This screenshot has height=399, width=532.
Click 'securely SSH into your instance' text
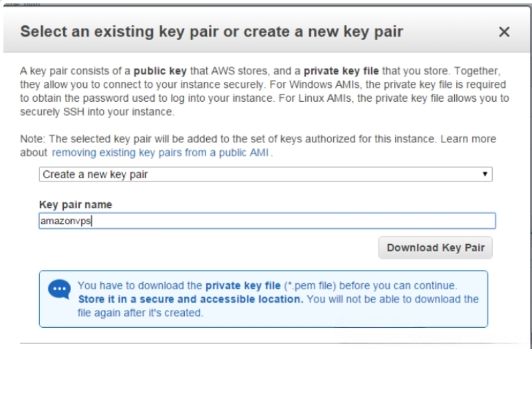pos(97,112)
